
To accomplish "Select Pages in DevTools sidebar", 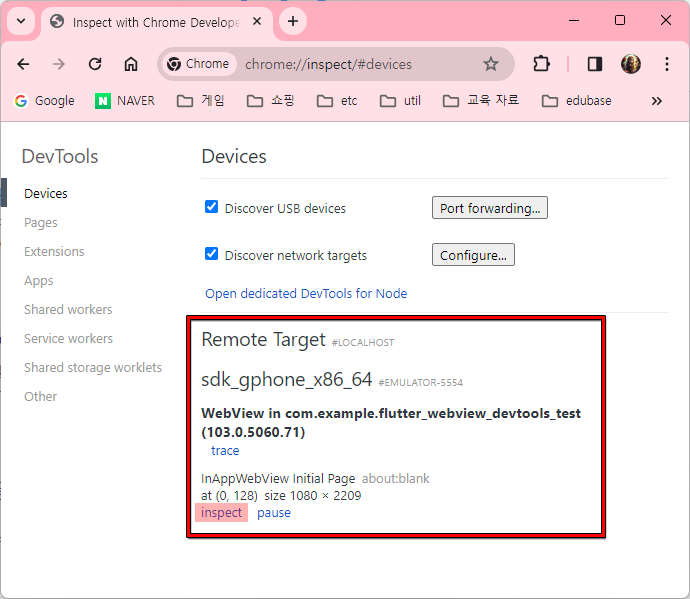I will [x=40, y=223].
